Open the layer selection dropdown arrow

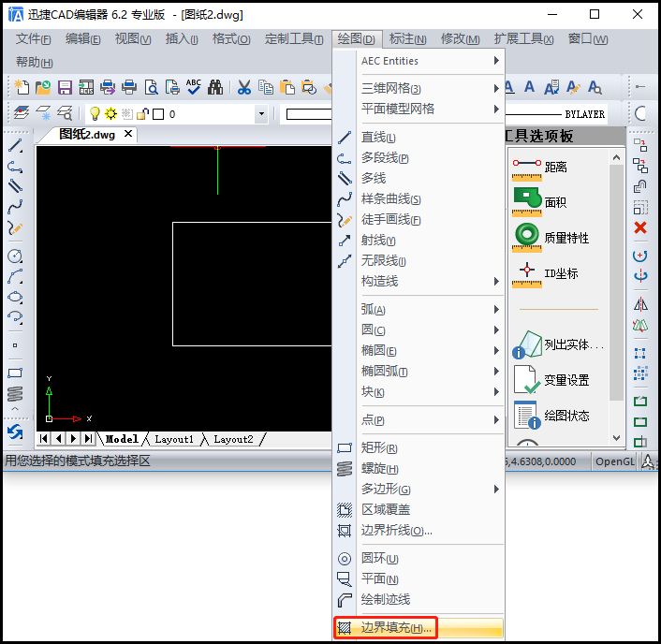coord(261,114)
